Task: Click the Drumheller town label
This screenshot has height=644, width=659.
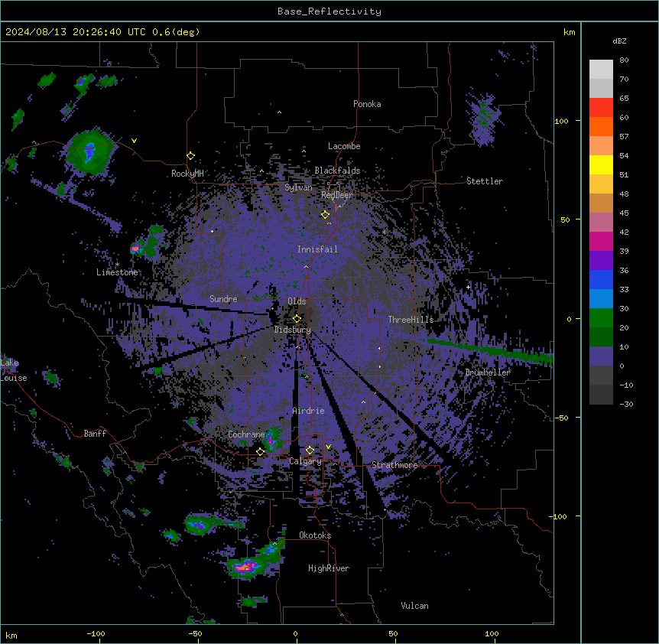Action: [x=488, y=372]
